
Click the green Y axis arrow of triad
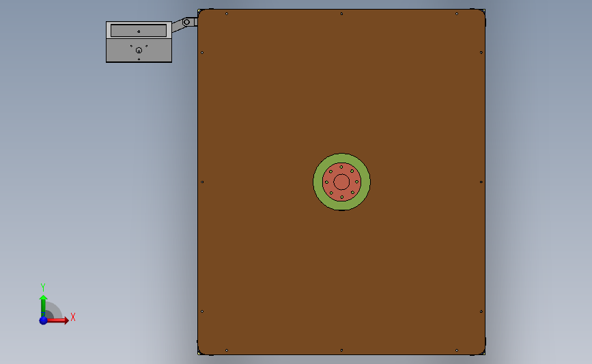[44, 306]
